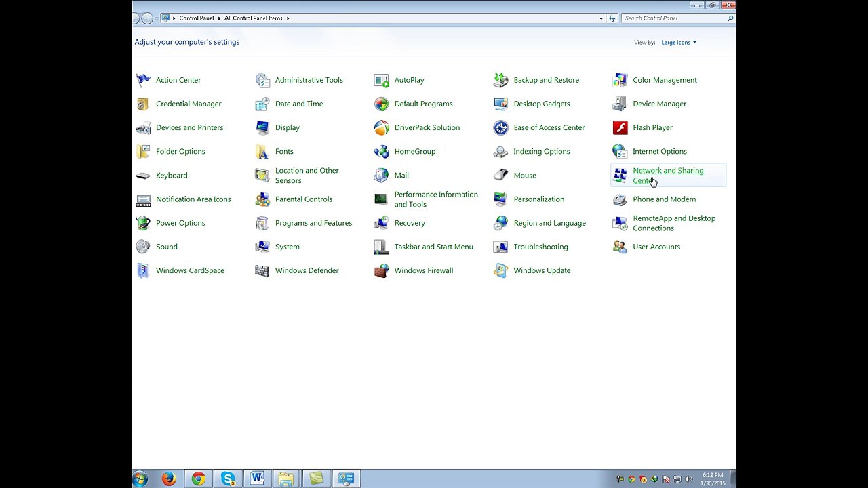The image size is (868, 488).
Task: Open Skype from the taskbar
Action: (228, 479)
